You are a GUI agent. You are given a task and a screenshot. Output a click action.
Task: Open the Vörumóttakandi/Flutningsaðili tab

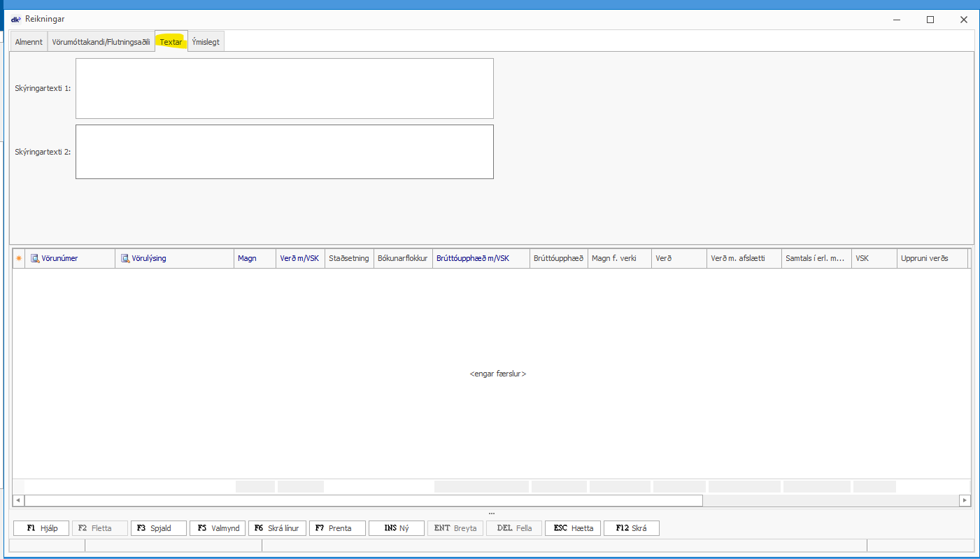101,42
